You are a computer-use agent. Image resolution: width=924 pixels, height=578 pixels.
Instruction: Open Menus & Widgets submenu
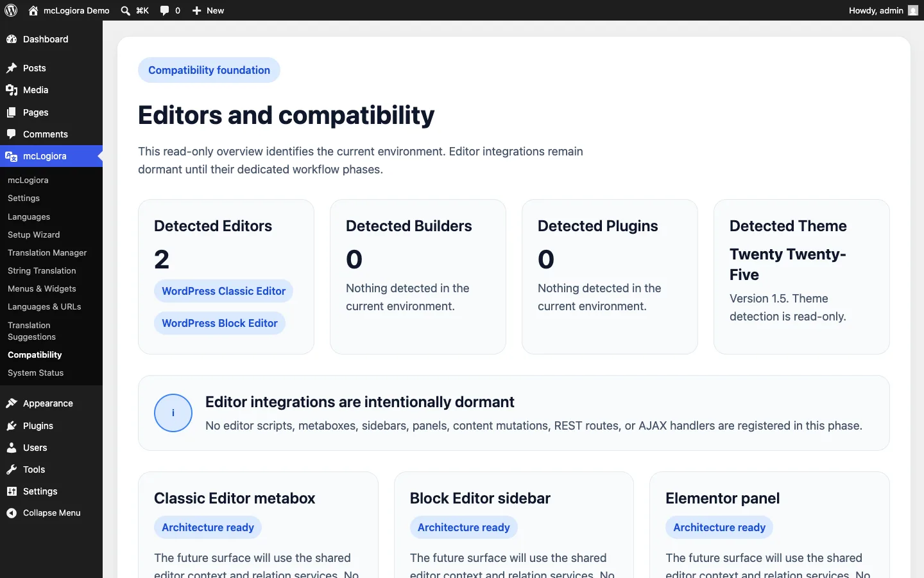coord(42,289)
